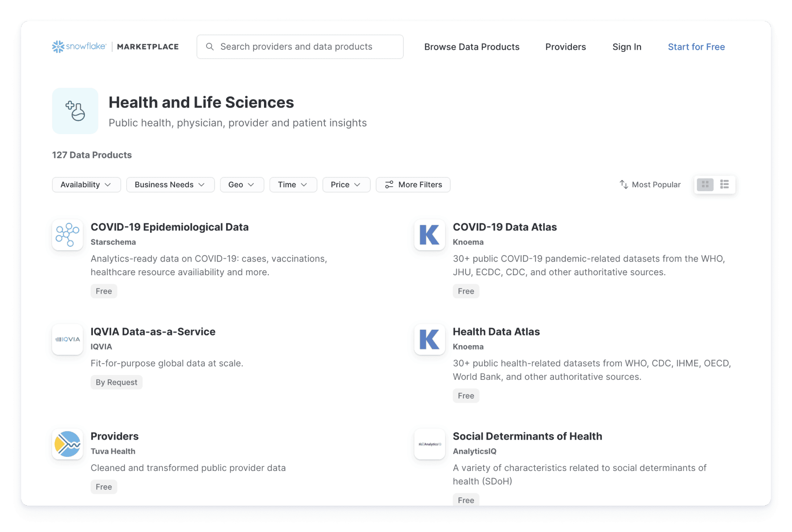
Task: Click the sort arrows icon next to Most Popular
Action: pos(624,185)
